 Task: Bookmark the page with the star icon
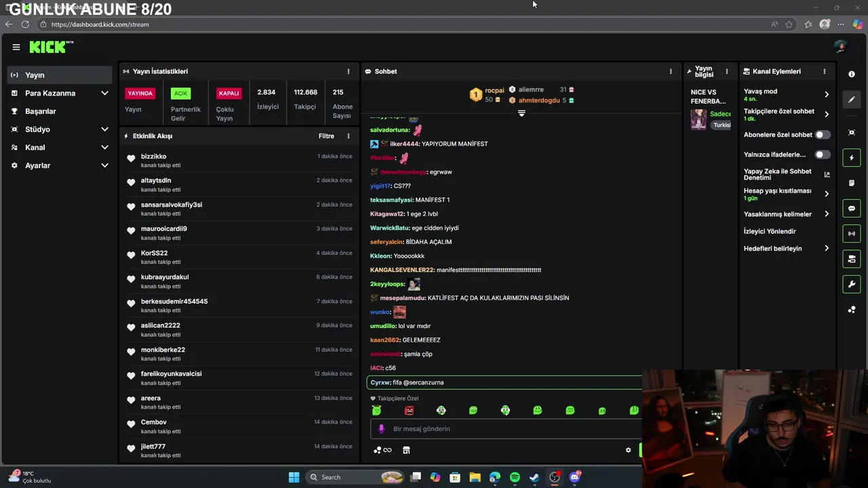tap(789, 24)
